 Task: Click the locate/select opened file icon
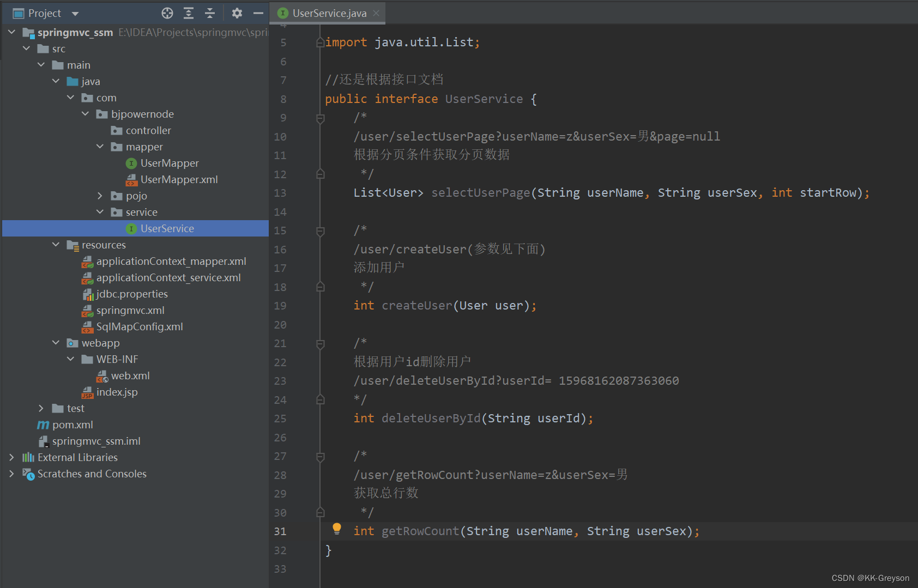tap(167, 13)
